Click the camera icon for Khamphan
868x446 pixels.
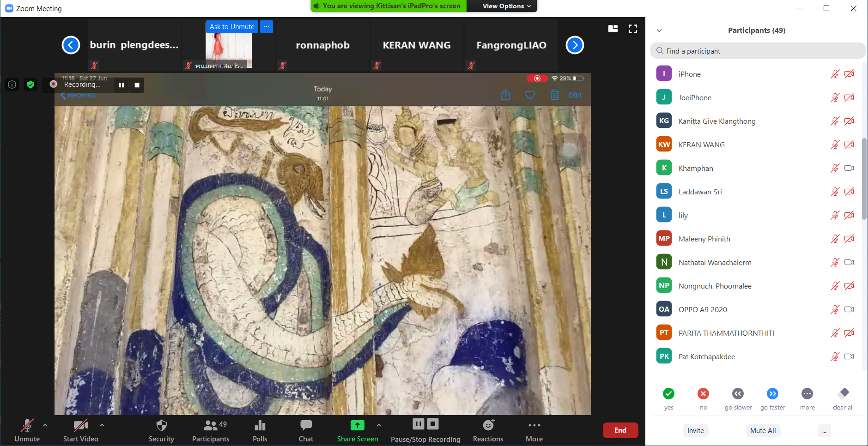(x=849, y=168)
